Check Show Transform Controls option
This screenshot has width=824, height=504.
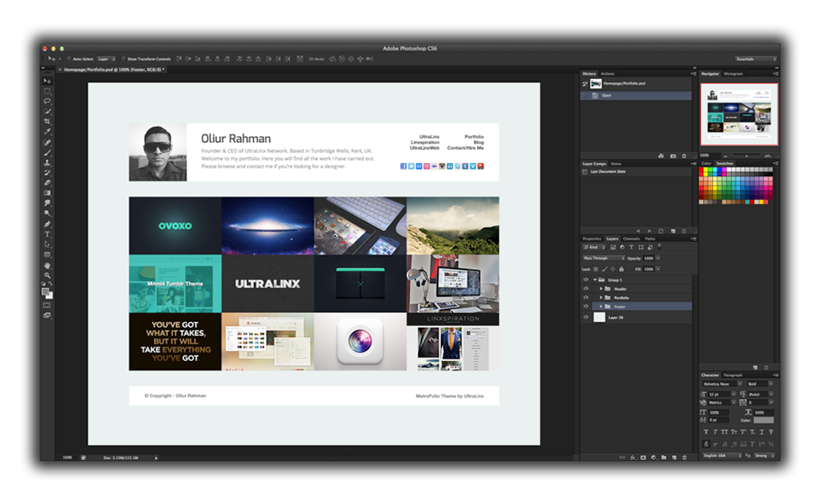point(123,59)
